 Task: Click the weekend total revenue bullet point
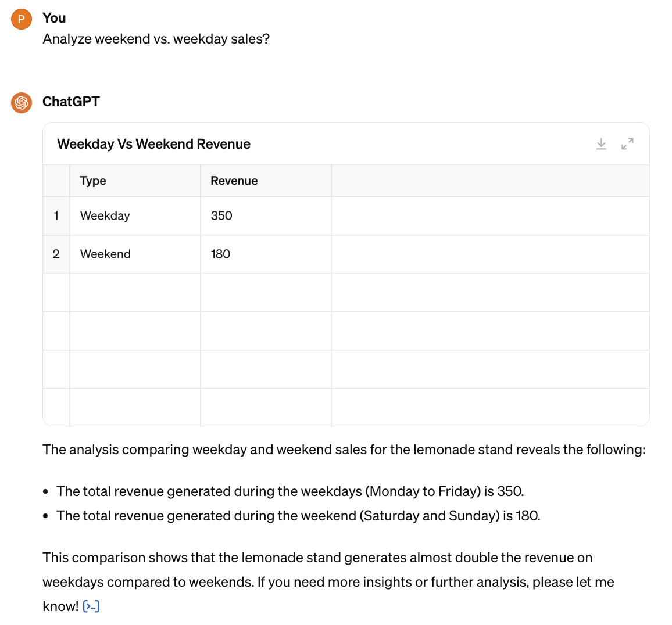click(x=298, y=516)
